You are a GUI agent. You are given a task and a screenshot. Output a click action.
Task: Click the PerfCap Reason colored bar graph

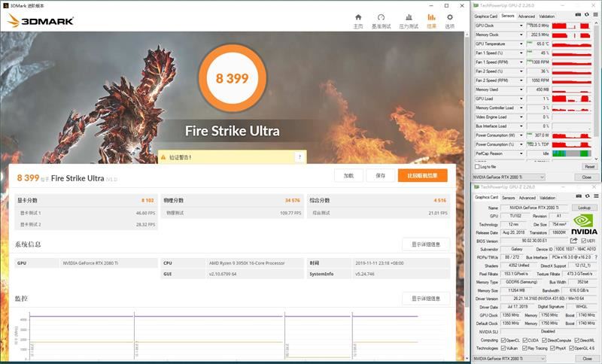click(x=572, y=154)
